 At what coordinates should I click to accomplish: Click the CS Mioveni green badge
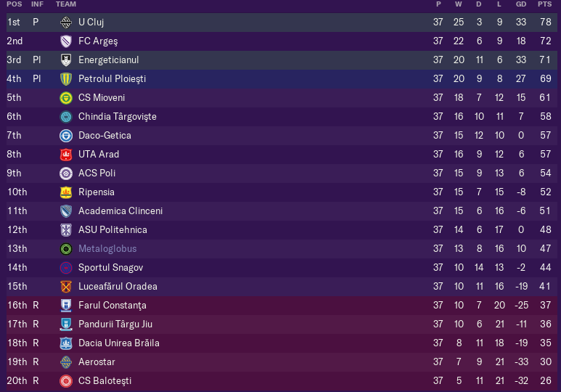point(66,98)
